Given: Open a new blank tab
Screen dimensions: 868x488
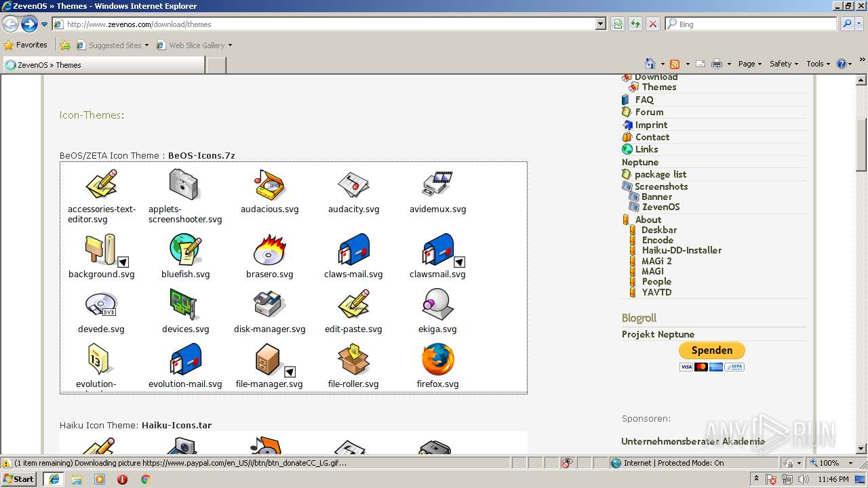Looking at the screenshot, I should click(216, 65).
